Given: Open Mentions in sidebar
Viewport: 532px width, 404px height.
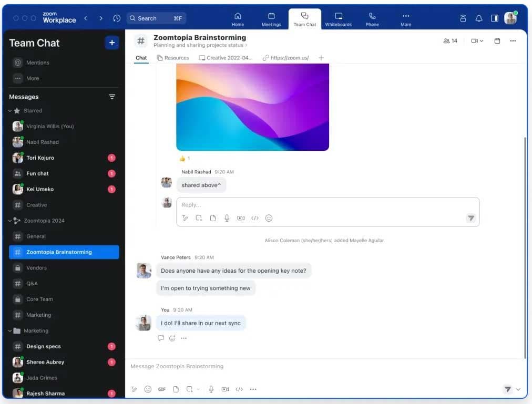Looking at the screenshot, I should [64, 63].
